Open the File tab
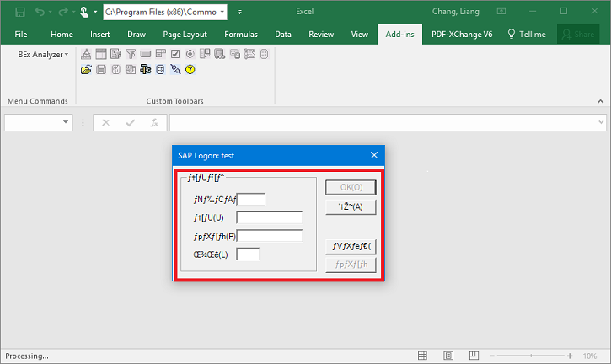The width and height of the screenshot is (611, 364). [x=21, y=35]
